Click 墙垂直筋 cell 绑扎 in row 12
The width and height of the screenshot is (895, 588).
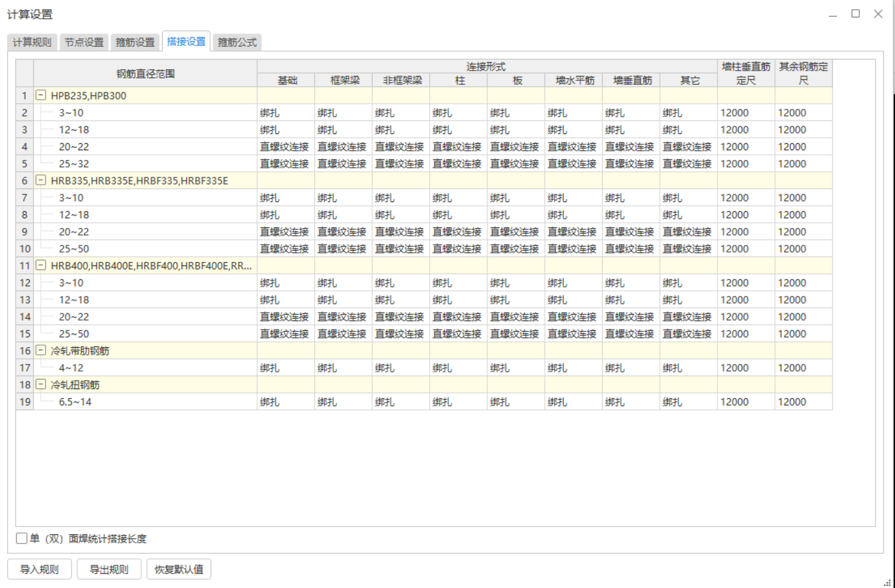pyautogui.click(x=632, y=282)
